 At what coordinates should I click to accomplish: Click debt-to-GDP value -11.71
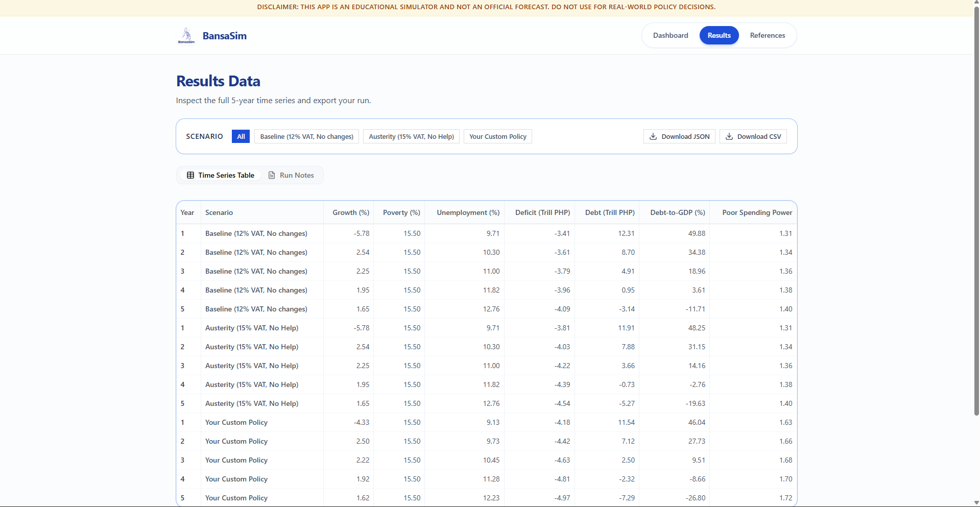click(x=696, y=309)
